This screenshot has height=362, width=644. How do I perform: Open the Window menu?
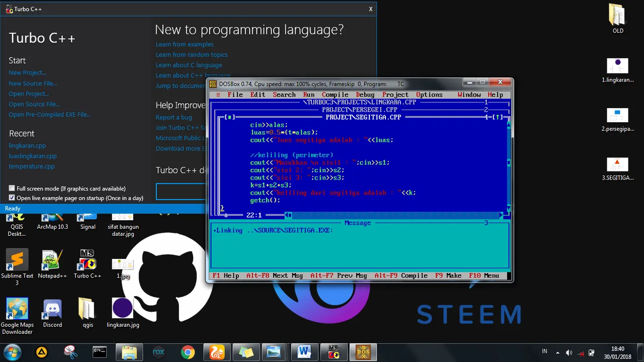click(x=469, y=95)
